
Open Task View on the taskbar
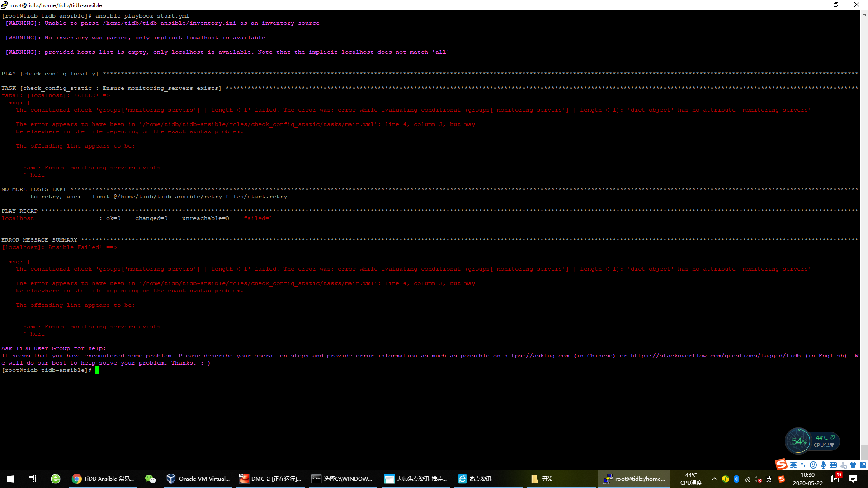click(33, 479)
